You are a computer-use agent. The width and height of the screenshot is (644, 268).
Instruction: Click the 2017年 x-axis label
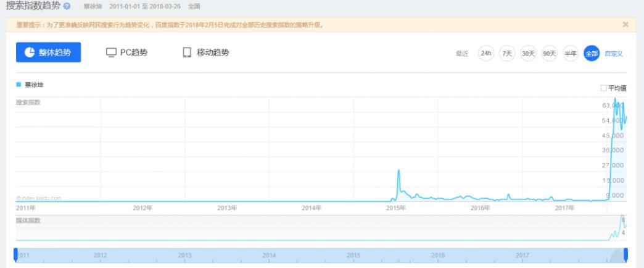[564, 208]
